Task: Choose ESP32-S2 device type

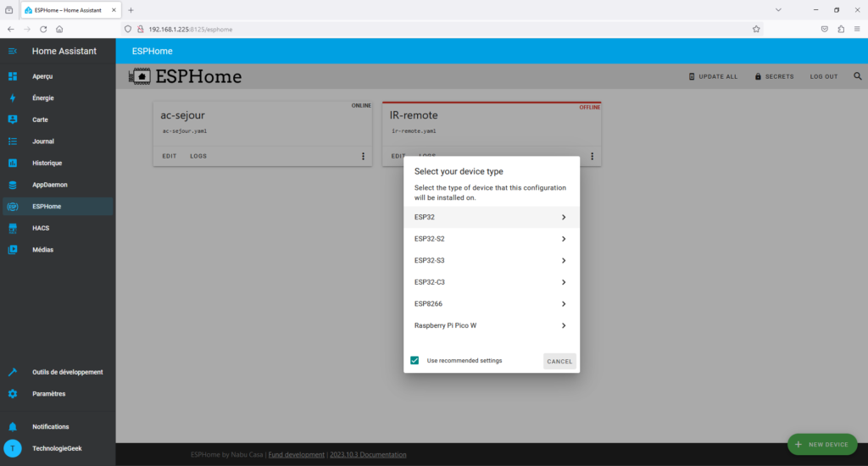Action: [492, 239]
